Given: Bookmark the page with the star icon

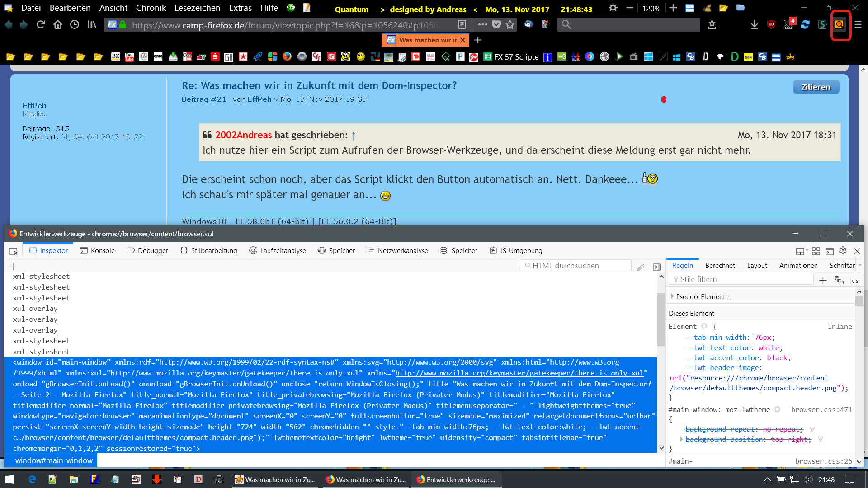Looking at the screenshot, I should pyautogui.click(x=510, y=25).
